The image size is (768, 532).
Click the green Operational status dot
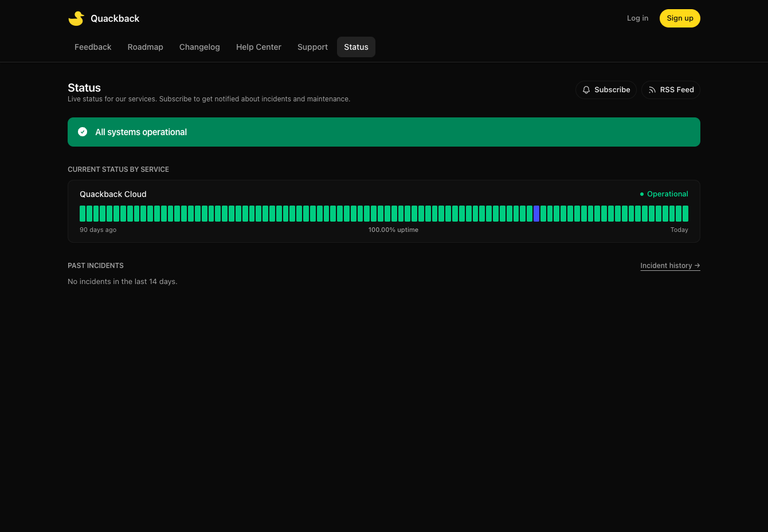pos(642,194)
